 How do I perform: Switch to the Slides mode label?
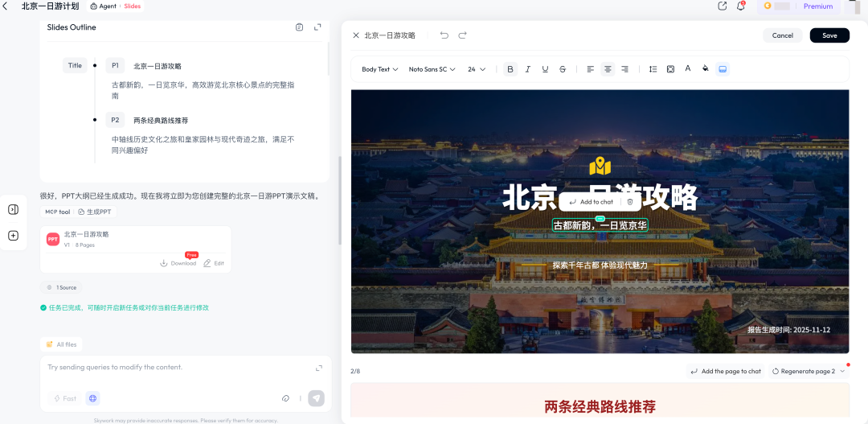tap(132, 6)
